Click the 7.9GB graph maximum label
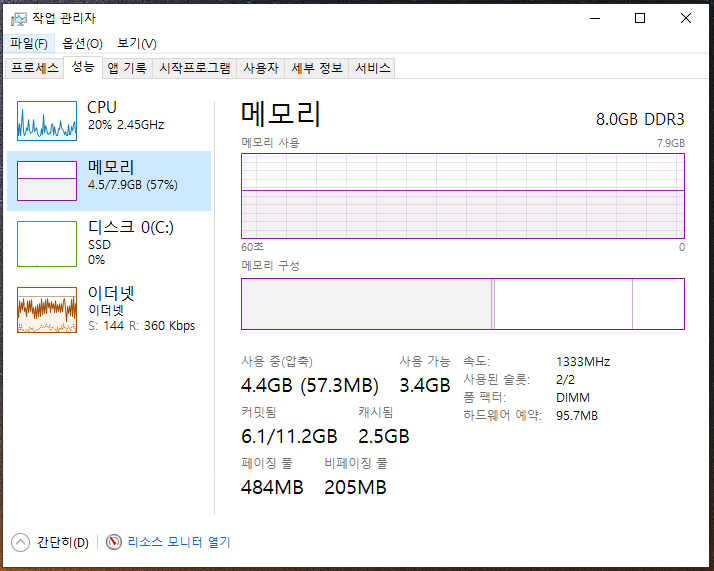This screenshot has height=571, width=714. [671, 143]
